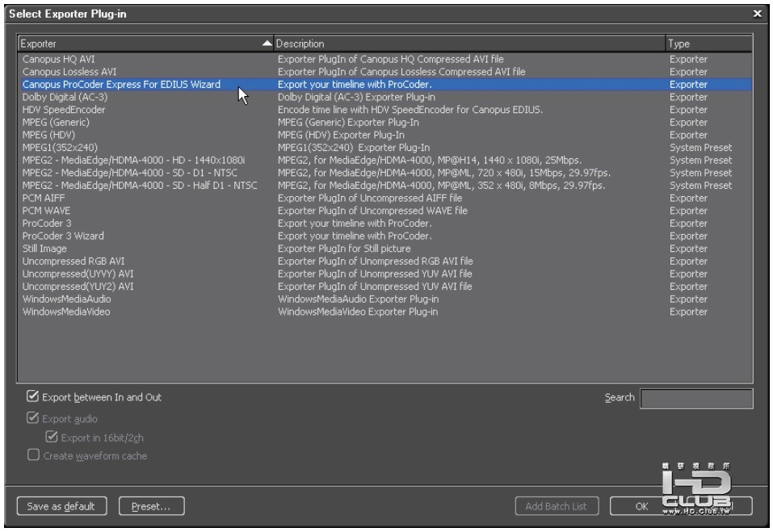Select the Still Image exporter
The width and height of the screenshot is (773, 532).
pos(384,249)
